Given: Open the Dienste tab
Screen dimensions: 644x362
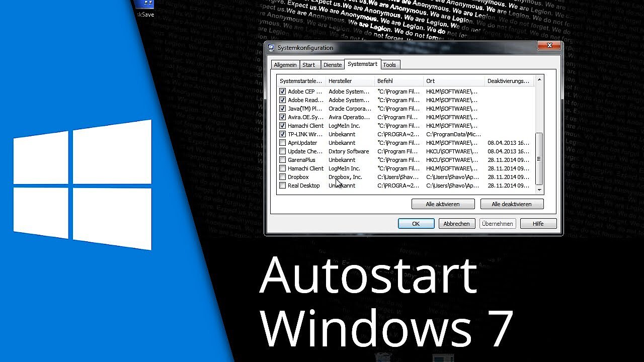Looking at the screenshot, I should 333,65.
